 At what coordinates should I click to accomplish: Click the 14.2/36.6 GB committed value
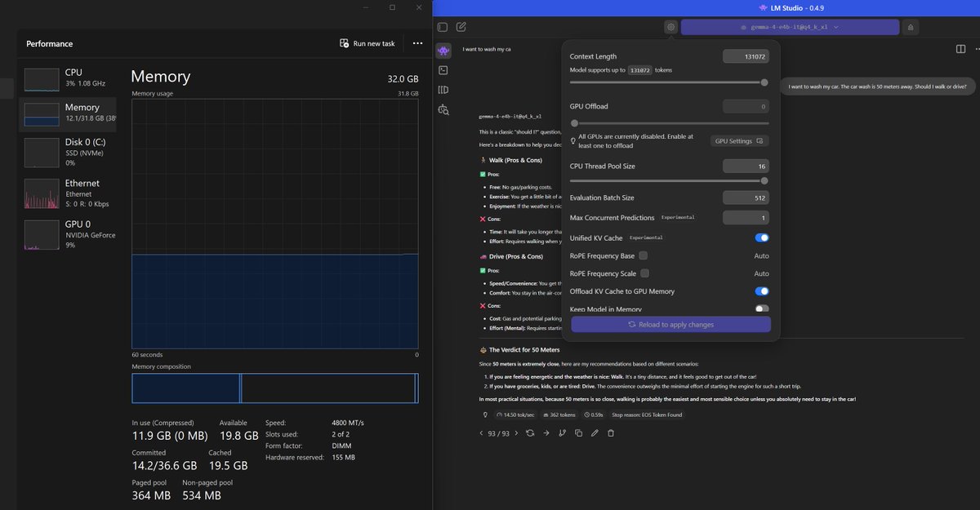pos(164,466)
